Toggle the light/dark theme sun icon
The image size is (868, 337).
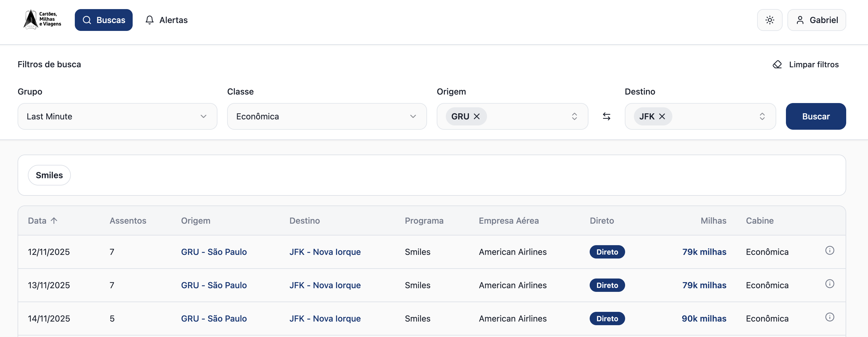point(769,20)
